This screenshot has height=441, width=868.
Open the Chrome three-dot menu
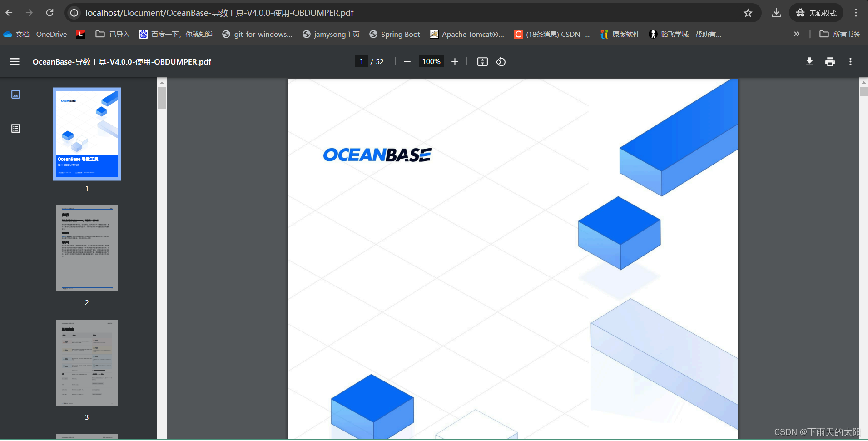(x=856, y=13)
